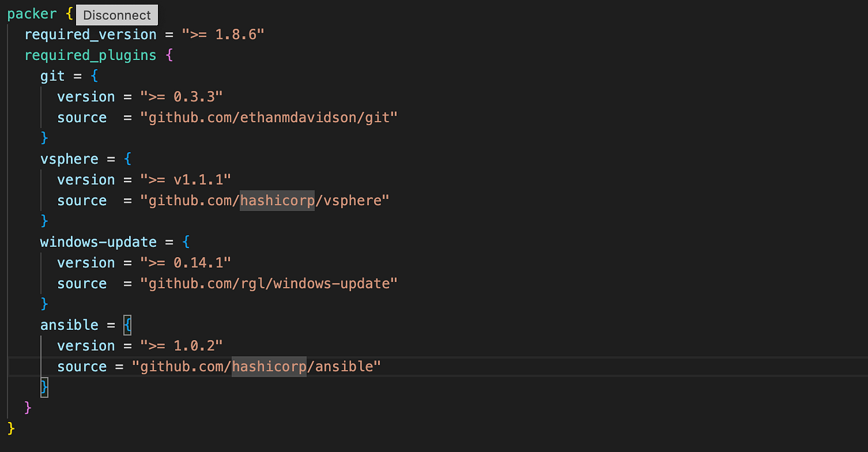Image resolution: width=868 pixels, height=452 pixels.
Task: Click the required_version attribute name
Action: (x=90, y=35)
